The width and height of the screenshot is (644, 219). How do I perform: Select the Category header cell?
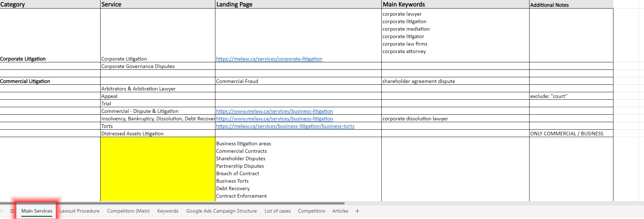pyautogui.click(x=50, y=4)
